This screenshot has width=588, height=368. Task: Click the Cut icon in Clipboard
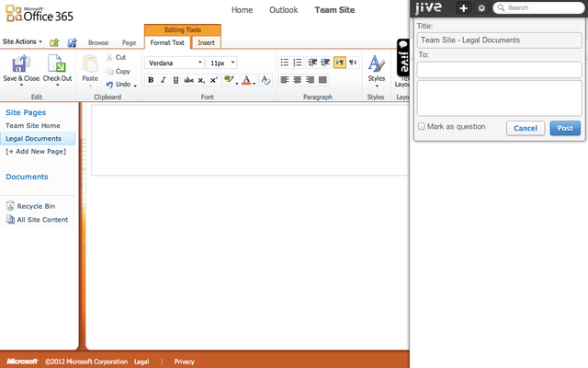pyautogui.click(x=115, y=57)
